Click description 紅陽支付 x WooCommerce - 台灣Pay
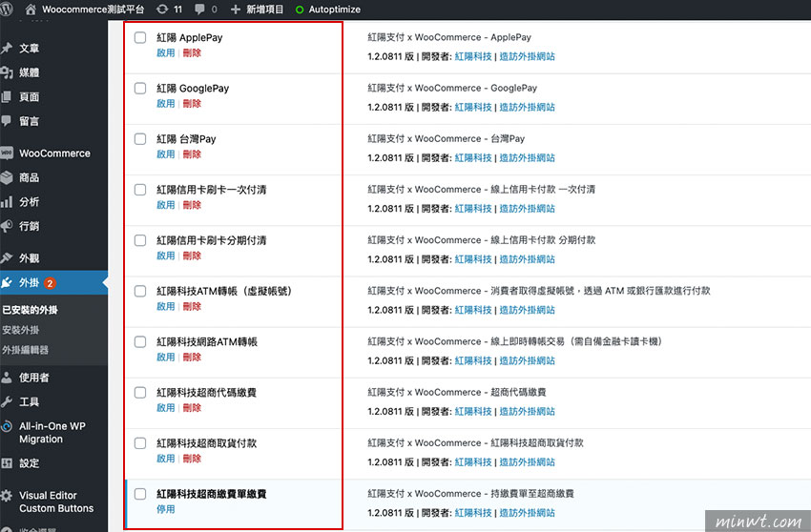The image size is (811, 532). click(x=446, y=138)
